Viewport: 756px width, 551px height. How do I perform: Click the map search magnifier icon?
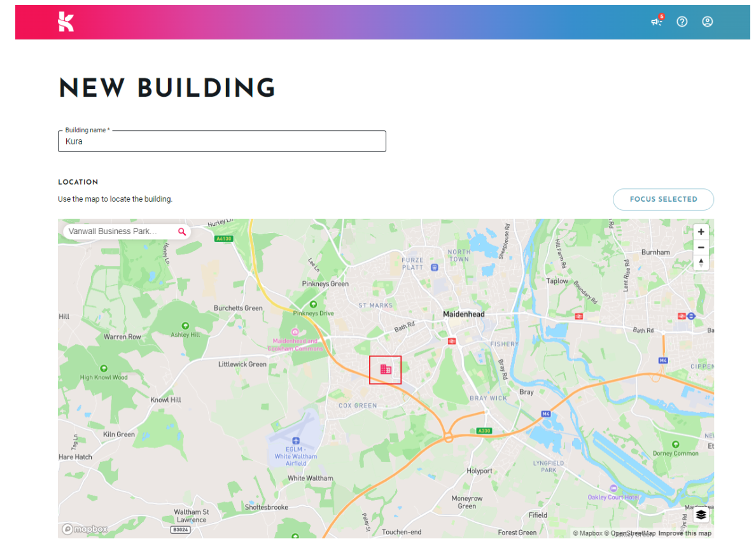coord(182,232)
